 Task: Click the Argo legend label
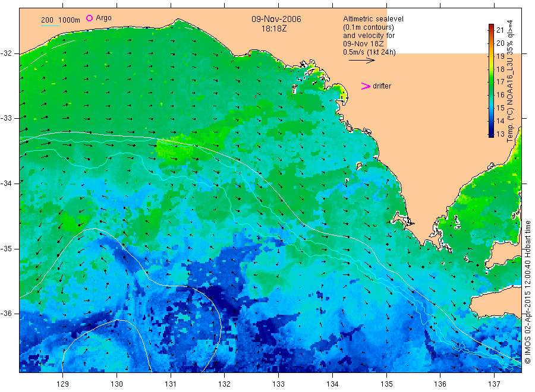tap(103, 18)
